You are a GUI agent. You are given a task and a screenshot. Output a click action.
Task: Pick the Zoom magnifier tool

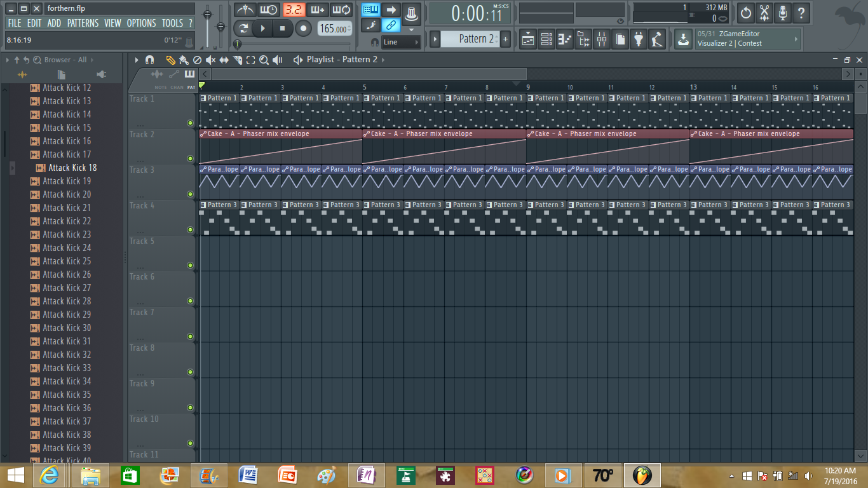tap(264, 60)
